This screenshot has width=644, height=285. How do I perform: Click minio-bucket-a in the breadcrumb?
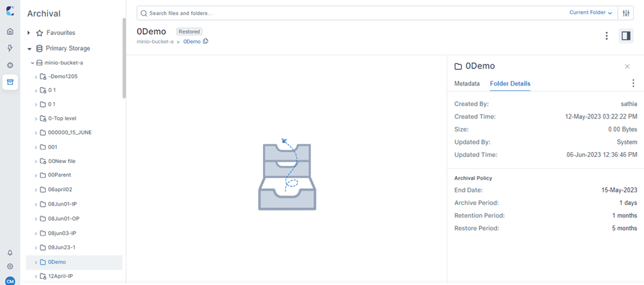pos(156,42)
